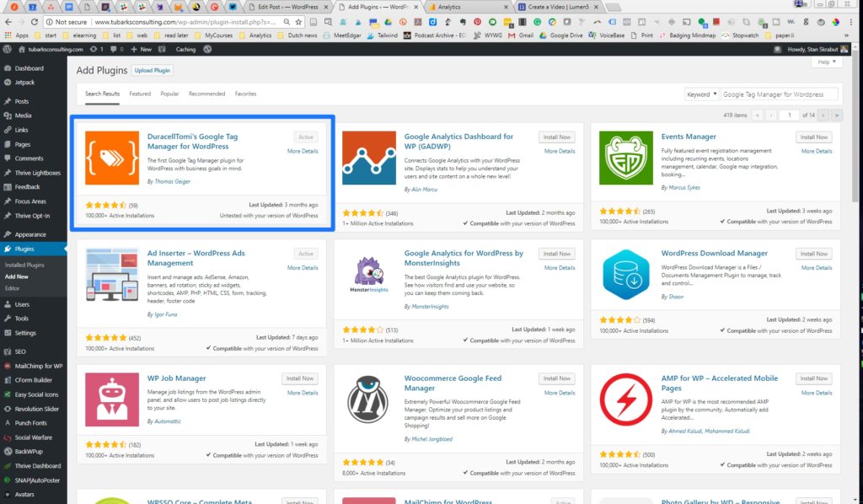Screen dimensions: 863x504
Task: Open More Details for Ad Inserter
Action: [x=303, y=268]
